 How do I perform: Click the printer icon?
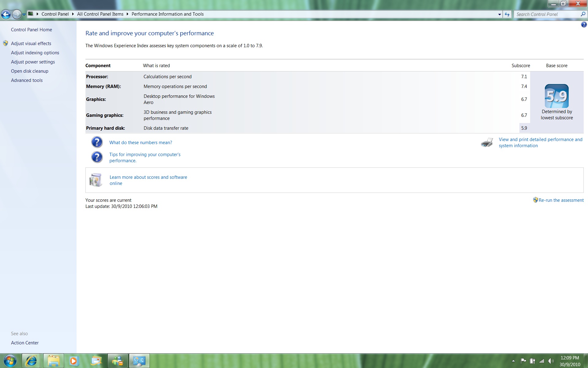click(487, 142)
